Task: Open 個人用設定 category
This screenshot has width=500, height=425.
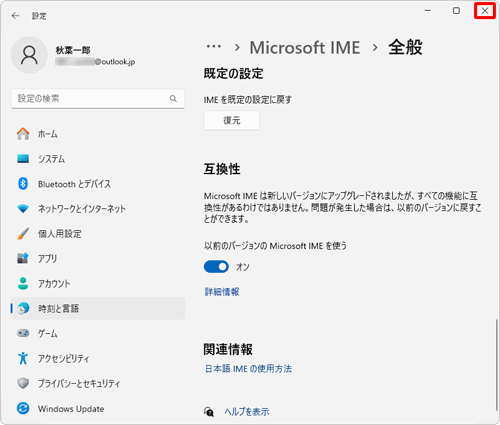Action: tap(98, 234)
